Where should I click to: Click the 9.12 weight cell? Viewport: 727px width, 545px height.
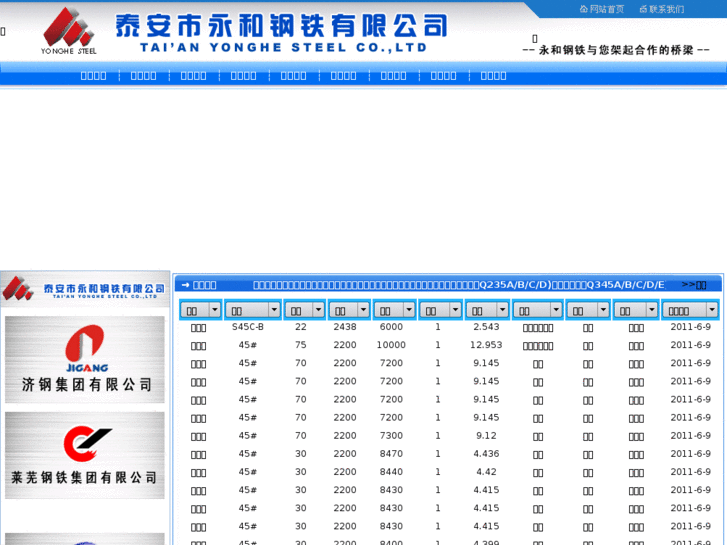click(486, 436)
